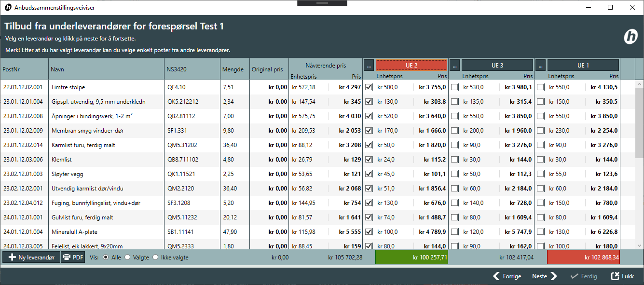Click the vertical scrollbar of the table
644x285 pixels.
pos(639,125)
